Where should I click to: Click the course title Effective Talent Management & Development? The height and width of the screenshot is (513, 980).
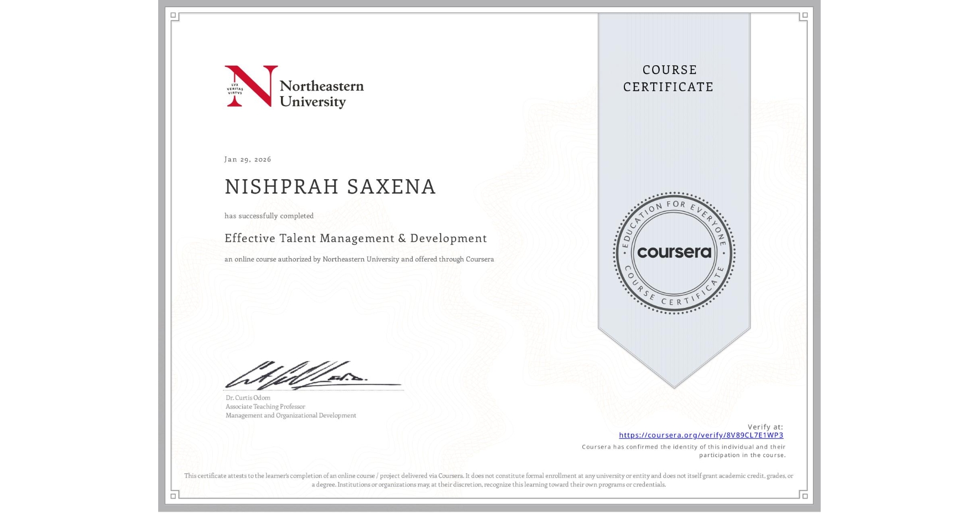tap(356, 238)
